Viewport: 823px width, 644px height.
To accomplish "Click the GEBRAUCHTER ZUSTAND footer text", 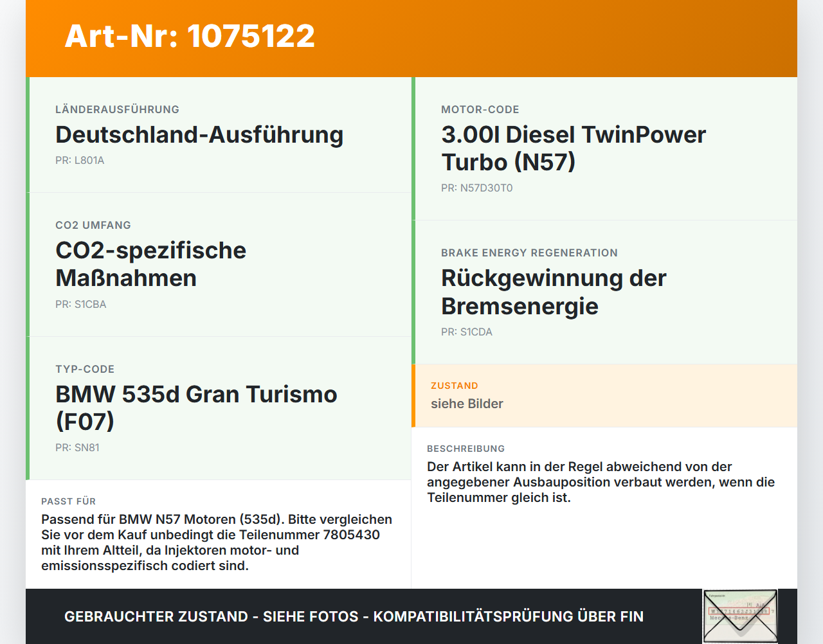I will tap(354, 616).
